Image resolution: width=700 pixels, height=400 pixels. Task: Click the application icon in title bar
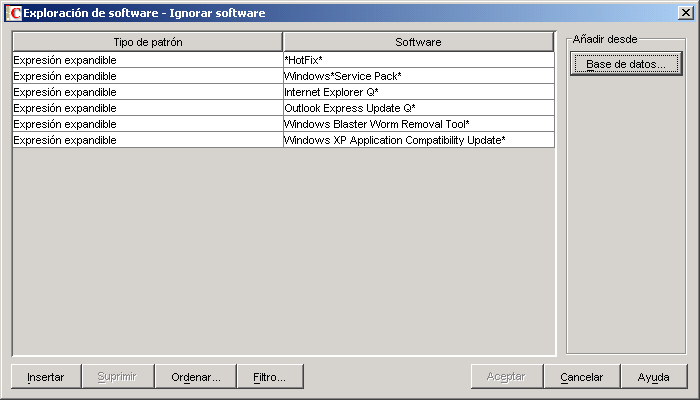(x=14, y=13)
